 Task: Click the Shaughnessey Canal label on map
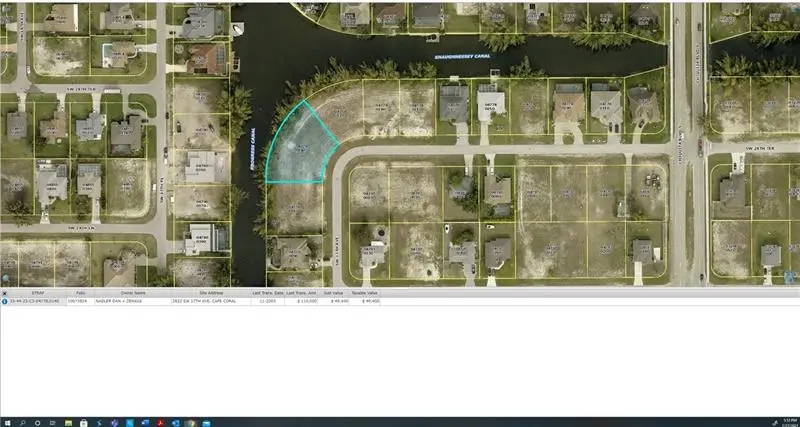pos(462,57)
